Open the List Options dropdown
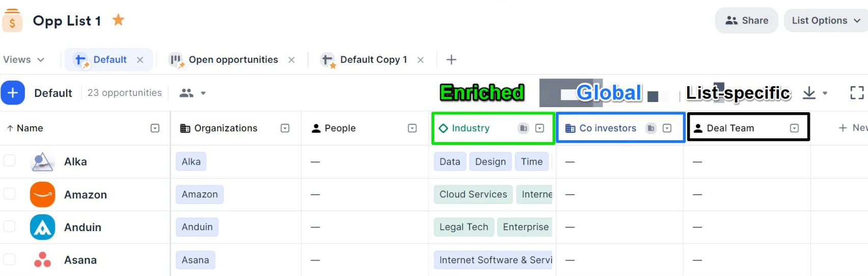 (826, 20)
